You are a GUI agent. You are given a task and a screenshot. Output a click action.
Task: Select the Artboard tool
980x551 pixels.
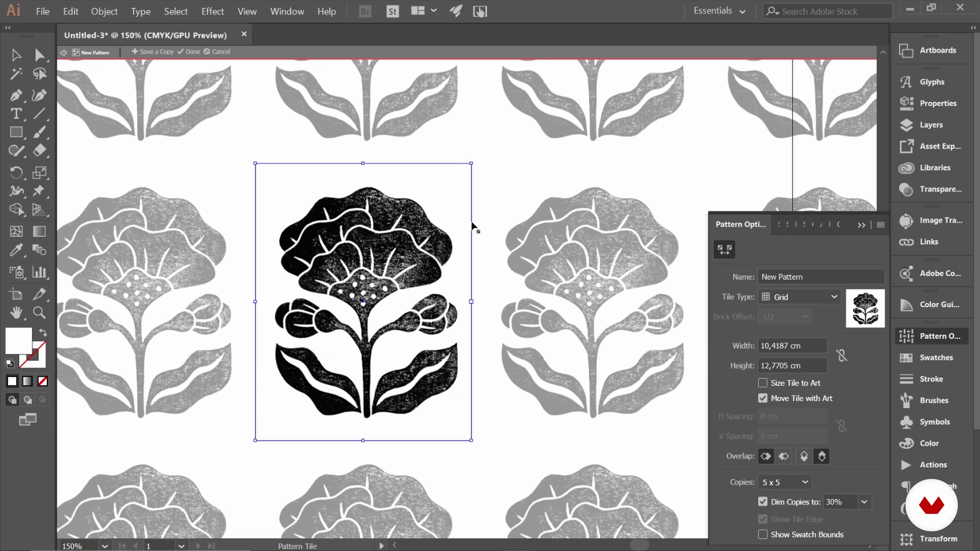pyautogui.click(x=16, y=294)
